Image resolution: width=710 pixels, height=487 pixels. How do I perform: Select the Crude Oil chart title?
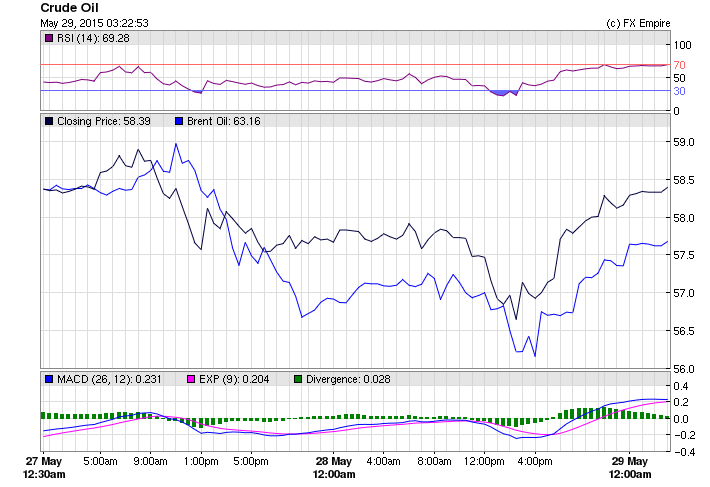[x=69, y=7]
